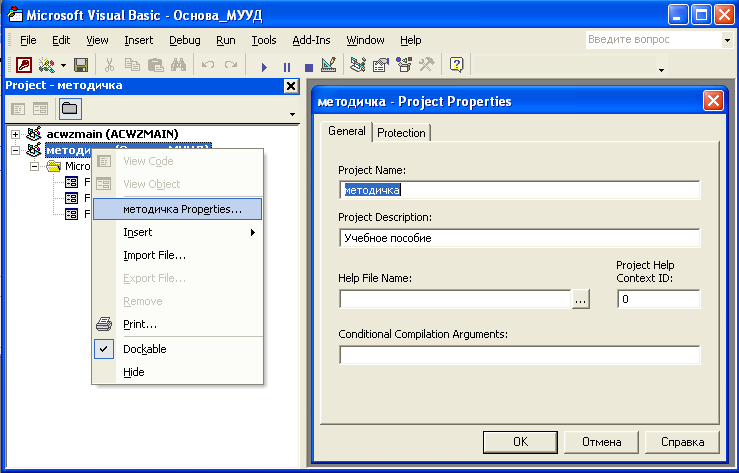
Task: Open the Введите вопрос dropdown arrow
Action: 727,40
